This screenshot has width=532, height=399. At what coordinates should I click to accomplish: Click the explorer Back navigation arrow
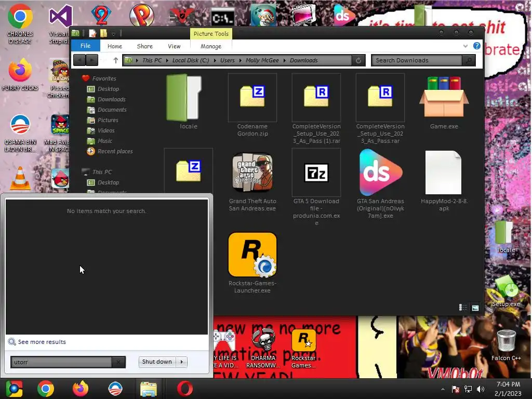(x=79, y=60)
